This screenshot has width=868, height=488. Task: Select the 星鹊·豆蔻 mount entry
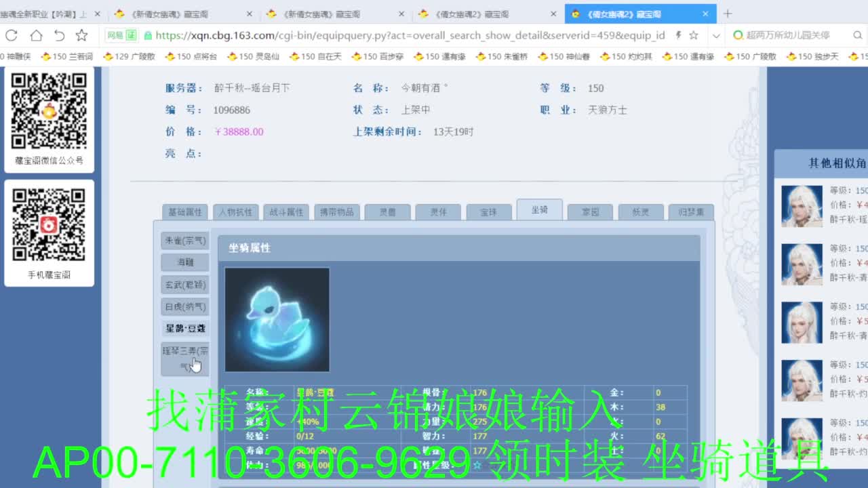185,329
